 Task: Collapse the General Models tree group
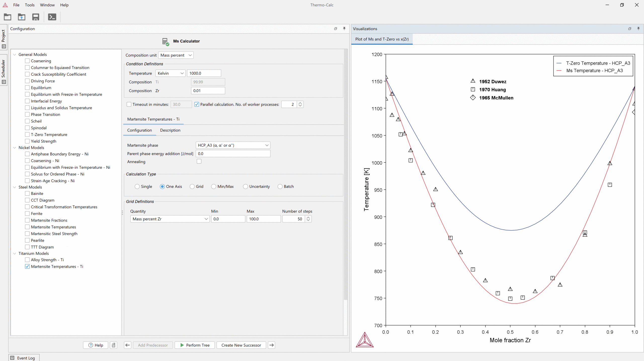pyautogui.click(x=15, y=55)
